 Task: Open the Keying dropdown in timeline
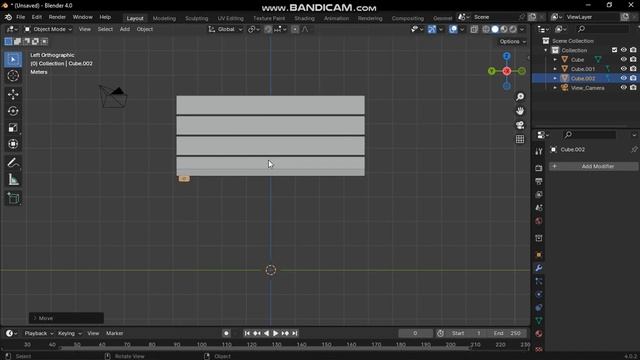pyautogui.click(x=69, y=333)
